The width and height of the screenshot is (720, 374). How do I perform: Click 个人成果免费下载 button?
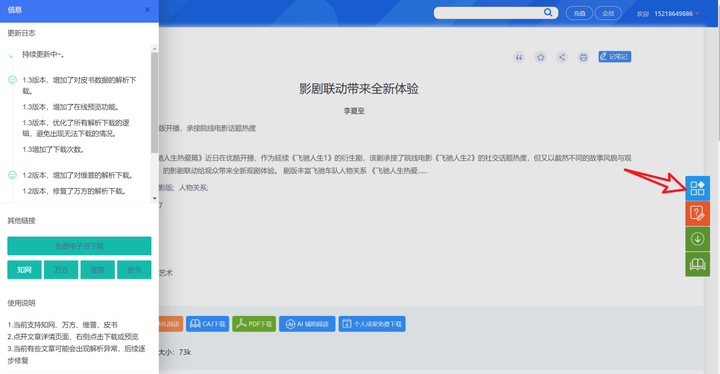pyautogui.click(x=372, y=324)
